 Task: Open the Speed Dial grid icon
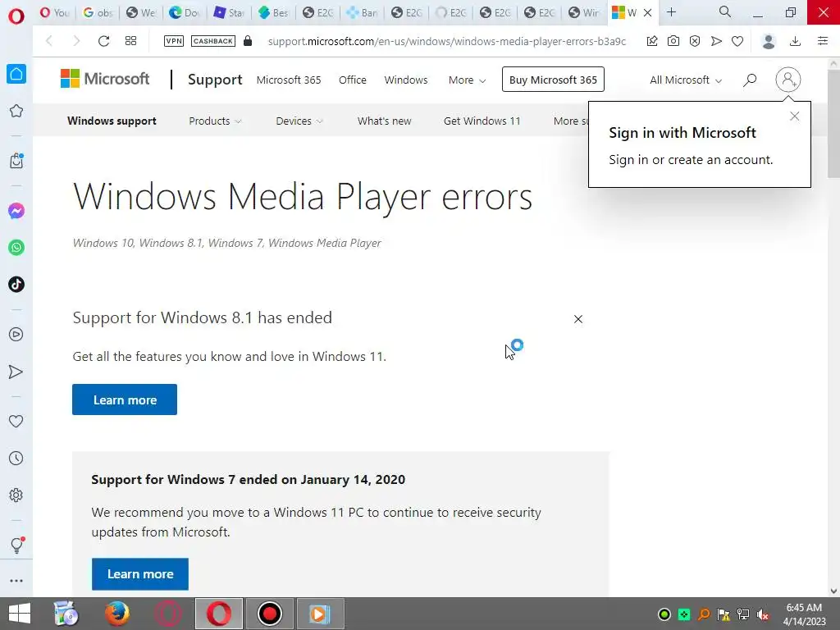tap(130, 41)
